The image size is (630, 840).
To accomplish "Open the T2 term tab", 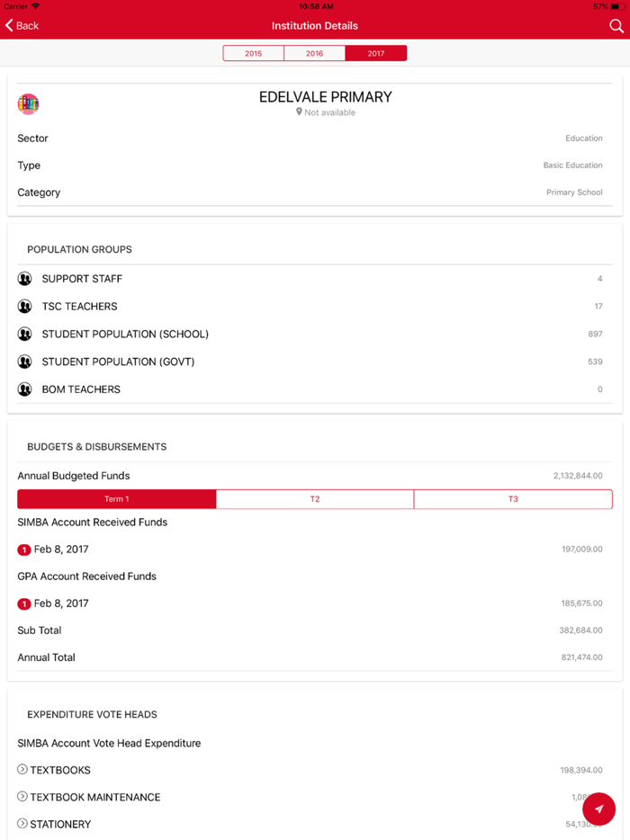I will 315,499.
